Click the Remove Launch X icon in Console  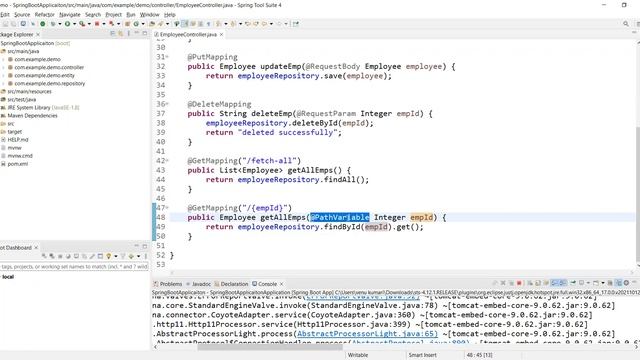(x=503, y=283)
